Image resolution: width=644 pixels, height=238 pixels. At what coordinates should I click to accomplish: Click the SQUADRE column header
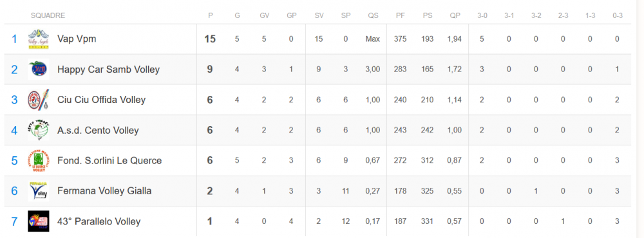pos(48,15)
